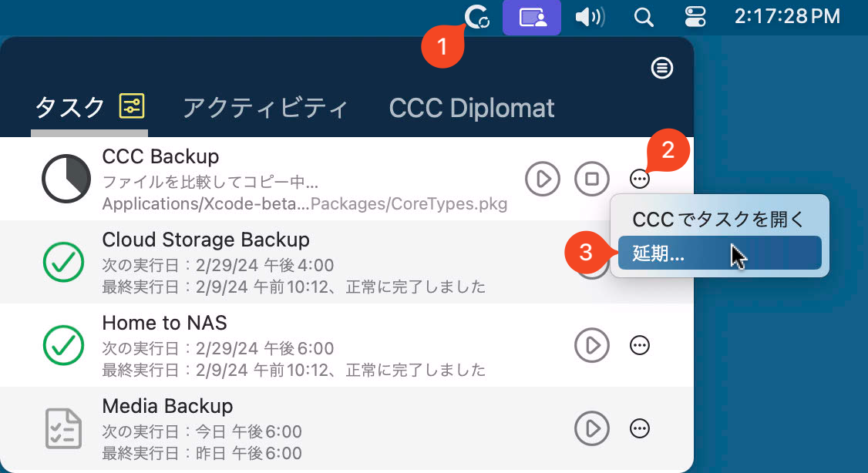
Task: Click the CoreTypes.pkg file path text
Action: tap(304, 203)
